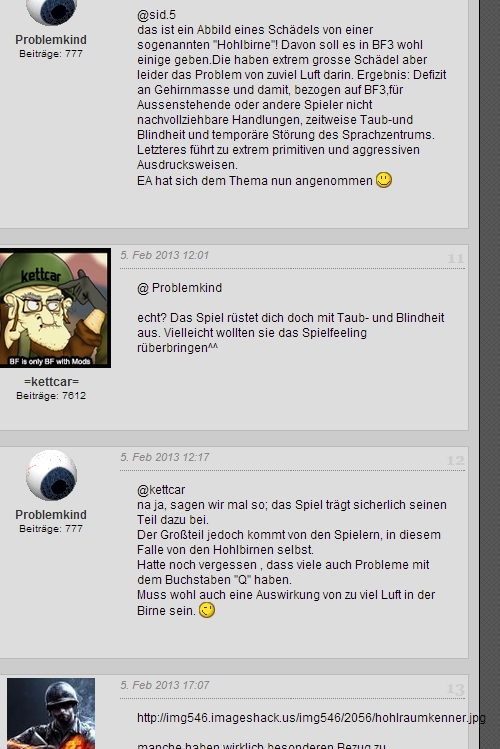Click 'Beiträge: 777' under Problemkind in post 12

pyautogui.click(x=51, y=528)
